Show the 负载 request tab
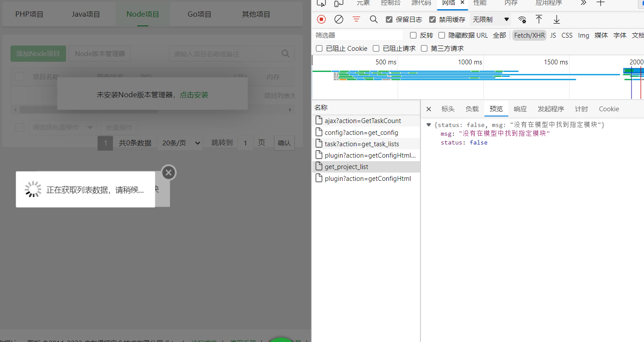Screen dimensions: 644x342 [x=472, y=109]
